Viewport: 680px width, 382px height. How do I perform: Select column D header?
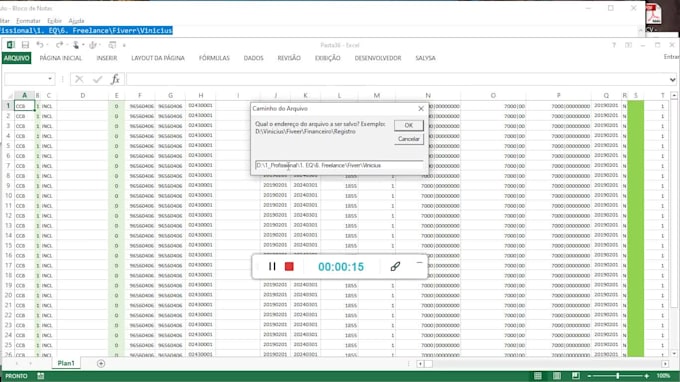(82, 95)
